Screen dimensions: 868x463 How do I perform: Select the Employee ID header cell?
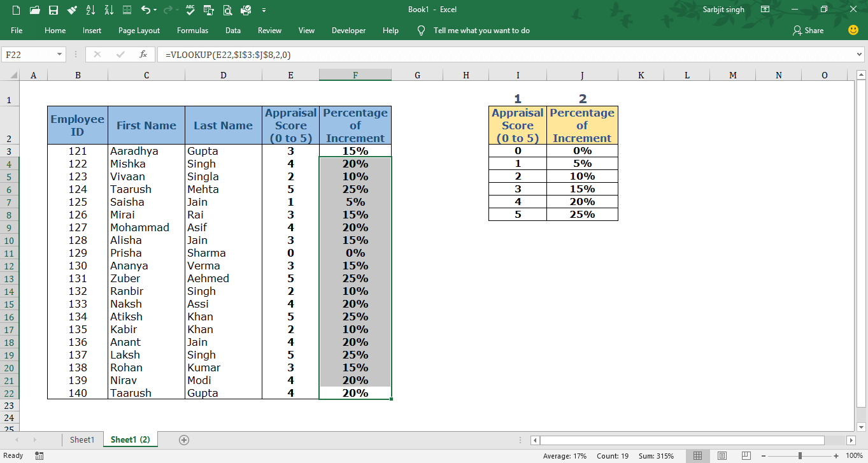[x=78, y=125]
